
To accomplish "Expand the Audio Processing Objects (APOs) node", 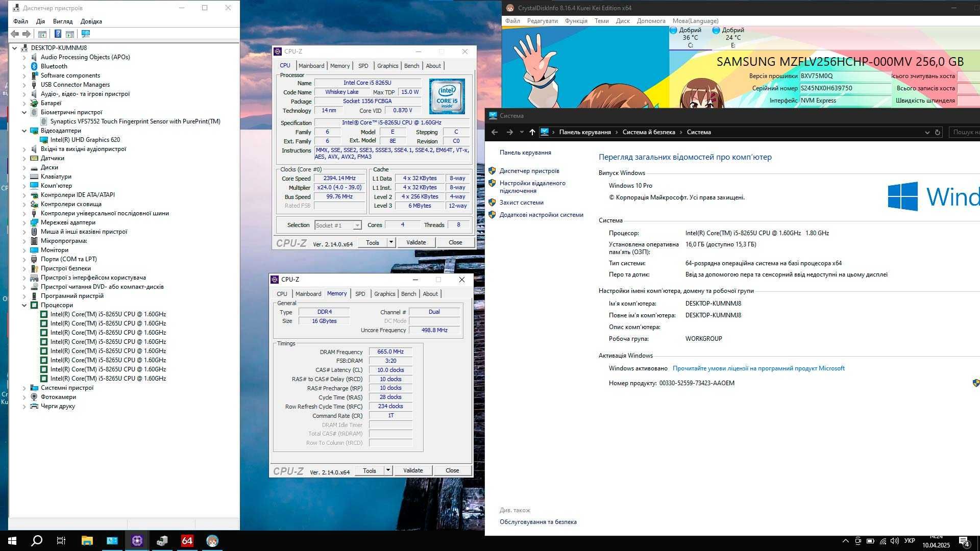I will coord(24,57).
